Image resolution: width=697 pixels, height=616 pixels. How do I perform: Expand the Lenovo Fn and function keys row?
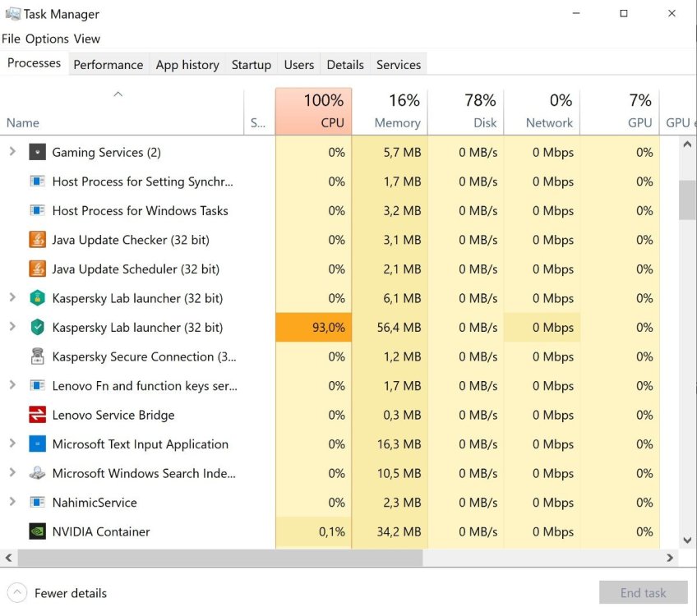[x=12, y=385]
